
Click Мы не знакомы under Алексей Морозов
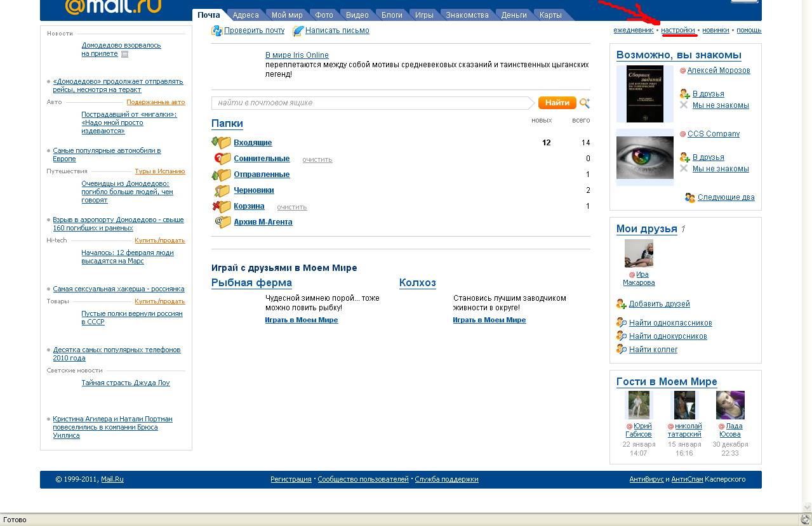click(721, 105)
